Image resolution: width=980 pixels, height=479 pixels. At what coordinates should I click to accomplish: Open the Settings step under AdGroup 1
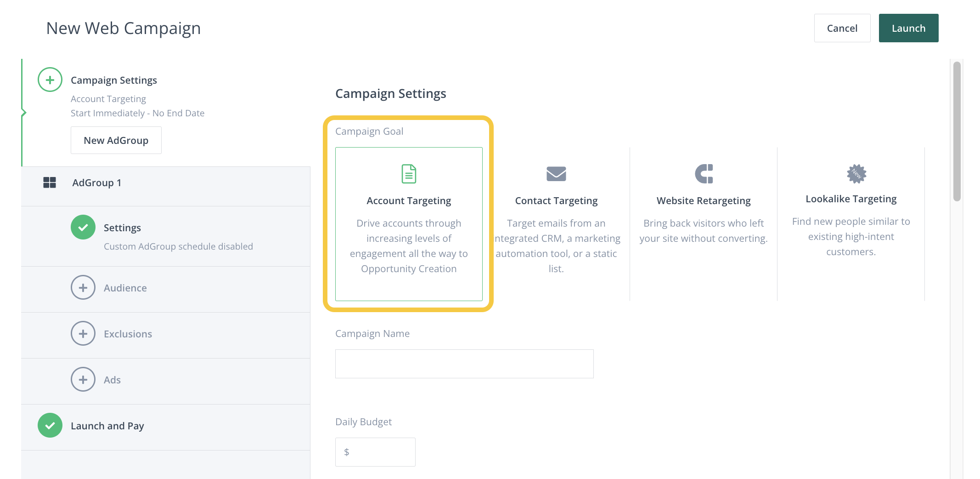click(x=122, y=227)
